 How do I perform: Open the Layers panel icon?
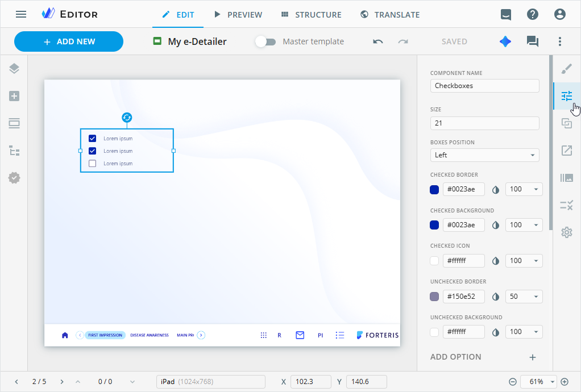14,69
